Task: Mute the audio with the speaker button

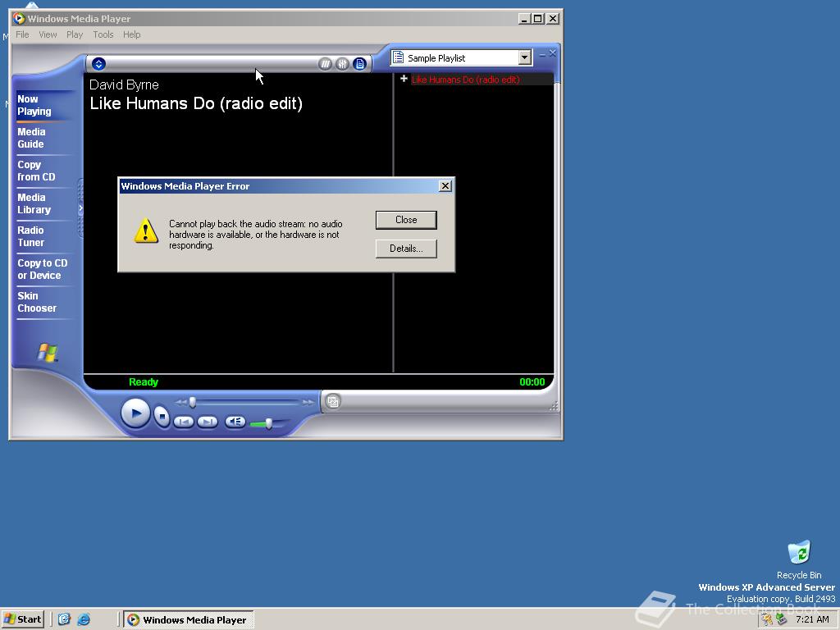Action: (235, 422)
